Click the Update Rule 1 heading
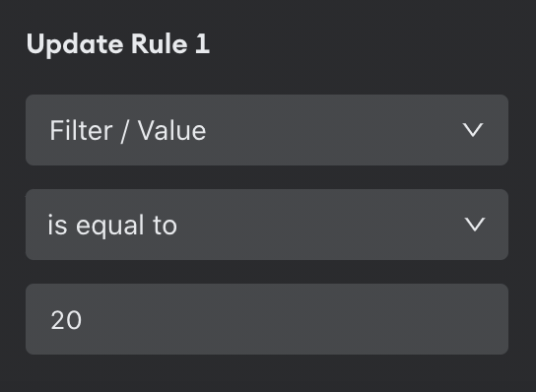536x392 pixels. [x=118, y=44]
